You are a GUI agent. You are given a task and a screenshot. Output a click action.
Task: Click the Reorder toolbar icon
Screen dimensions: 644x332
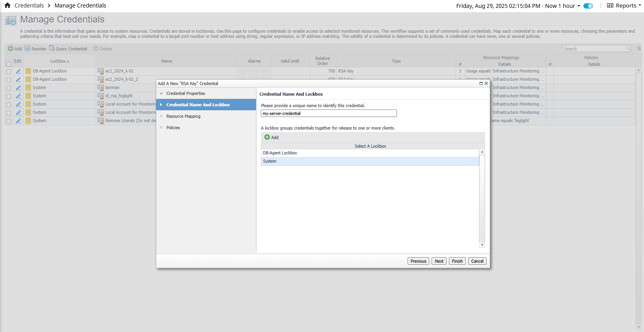27,48
